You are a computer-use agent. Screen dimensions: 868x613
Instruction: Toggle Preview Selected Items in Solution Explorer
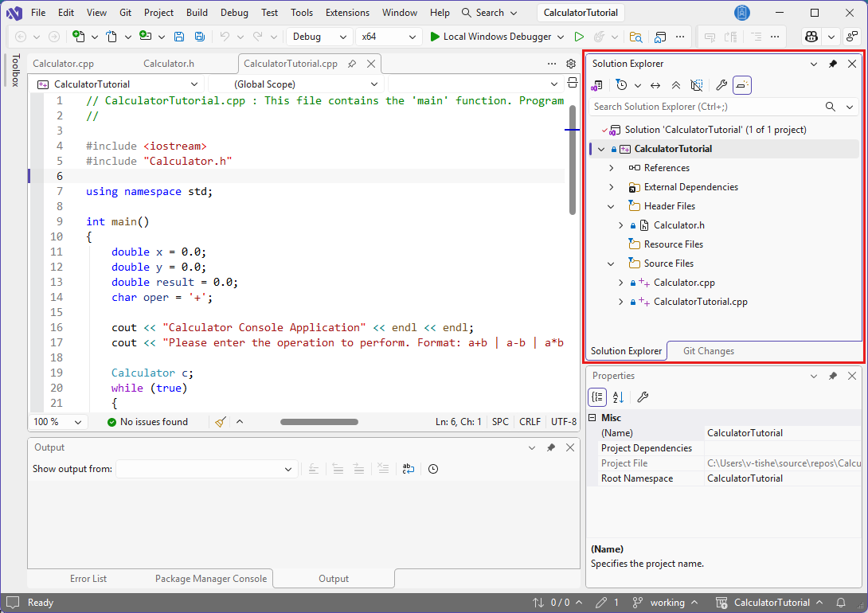pos(742,85)
